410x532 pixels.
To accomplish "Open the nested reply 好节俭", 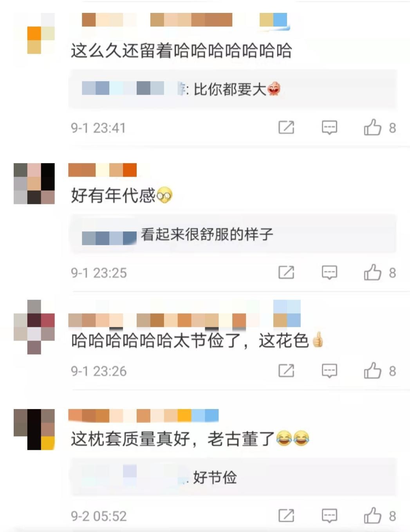I will click(233, 477).
